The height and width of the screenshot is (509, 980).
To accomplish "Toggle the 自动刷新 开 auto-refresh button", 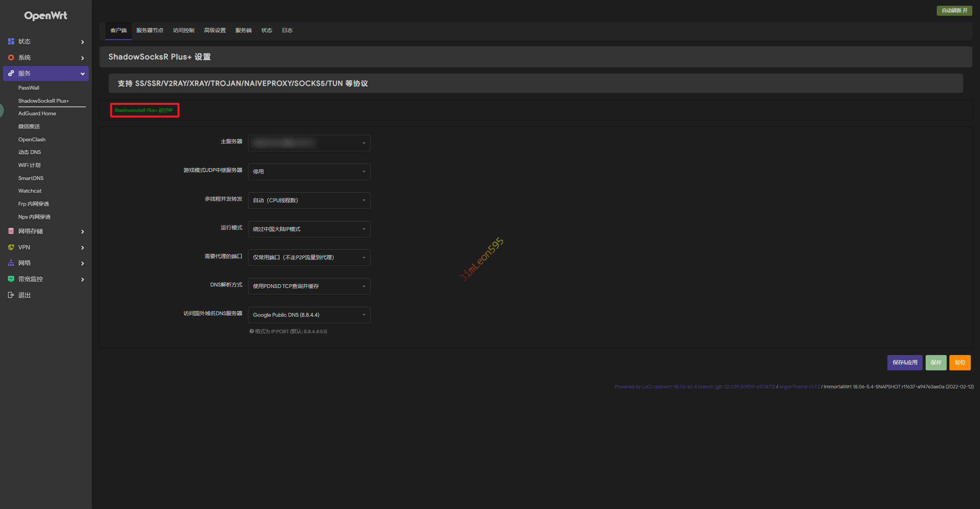I will pos(954,10).
